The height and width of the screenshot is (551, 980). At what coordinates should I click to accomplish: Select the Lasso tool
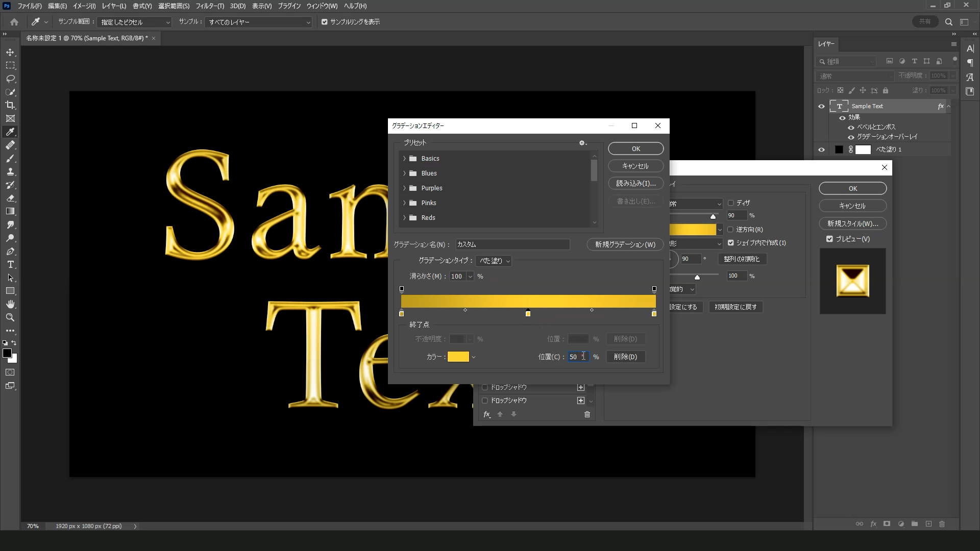10,79
